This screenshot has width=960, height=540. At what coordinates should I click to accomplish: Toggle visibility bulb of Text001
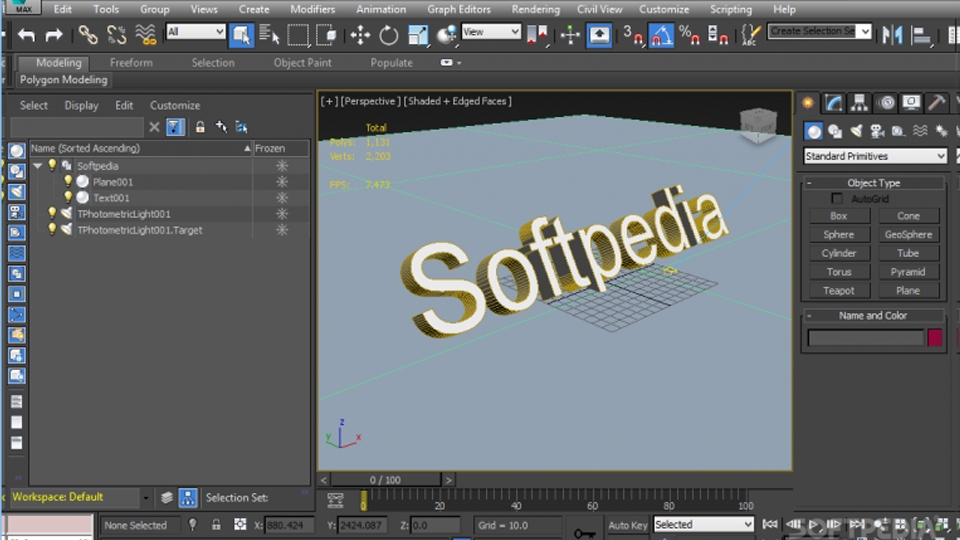coord(68,197)
